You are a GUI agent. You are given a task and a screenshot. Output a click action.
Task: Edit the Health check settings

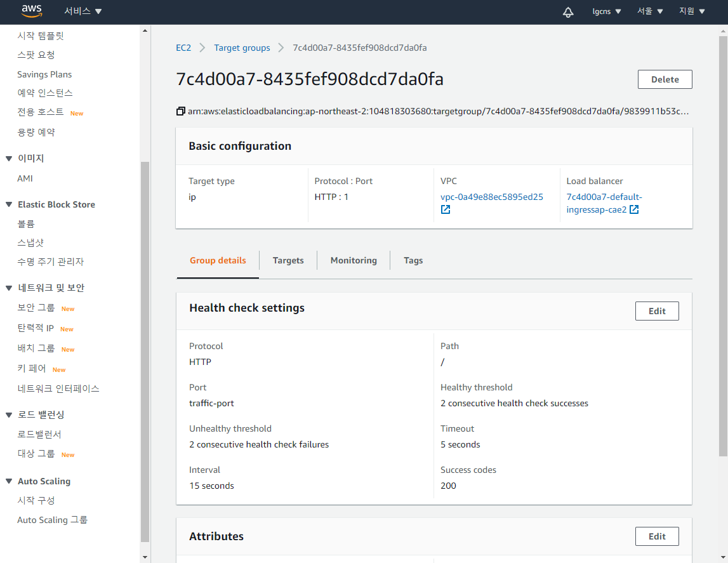click(x=656, y=311)
